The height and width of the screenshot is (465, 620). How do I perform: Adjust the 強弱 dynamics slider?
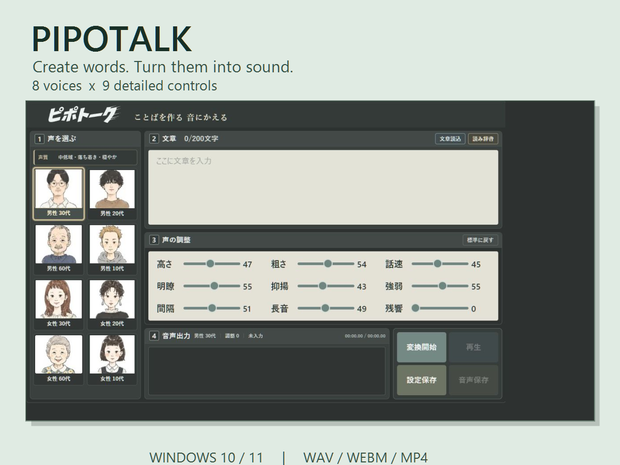[440, 286]
